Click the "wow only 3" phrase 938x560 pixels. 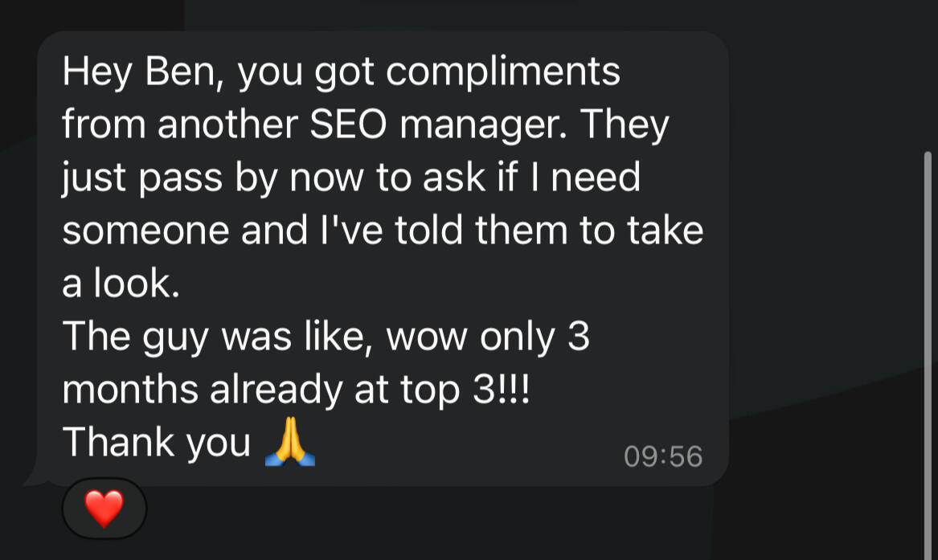[x=489, y=337]
